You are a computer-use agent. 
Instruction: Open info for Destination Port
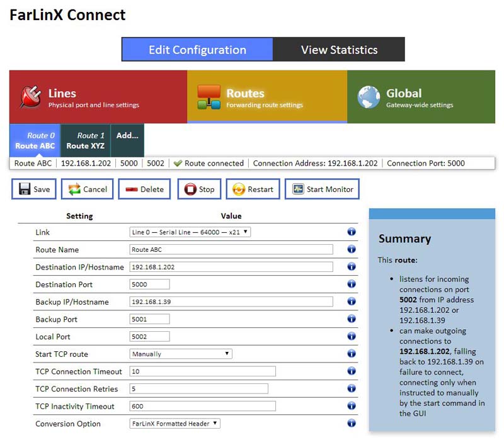click(x=352, y=284)
